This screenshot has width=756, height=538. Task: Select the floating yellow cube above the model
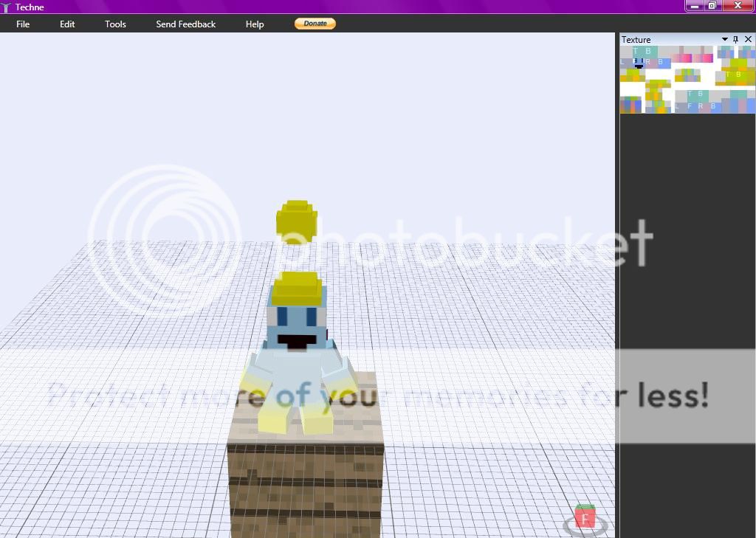297,221
